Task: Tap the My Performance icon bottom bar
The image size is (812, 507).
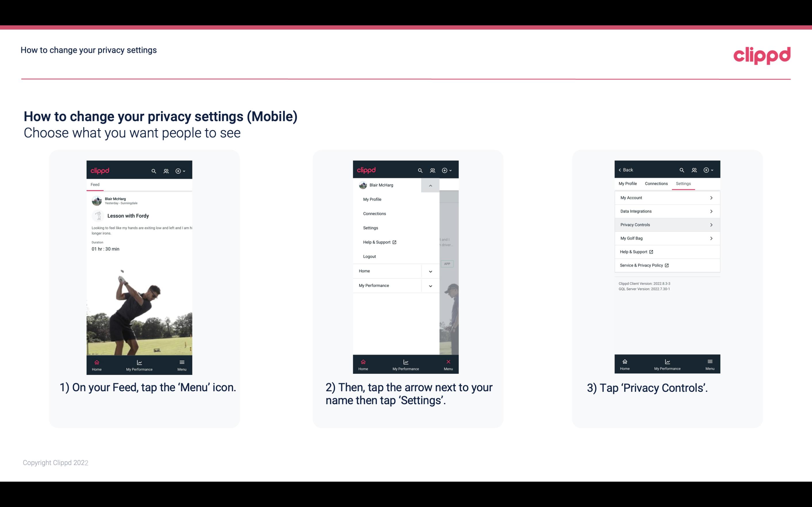Action: 140,365
